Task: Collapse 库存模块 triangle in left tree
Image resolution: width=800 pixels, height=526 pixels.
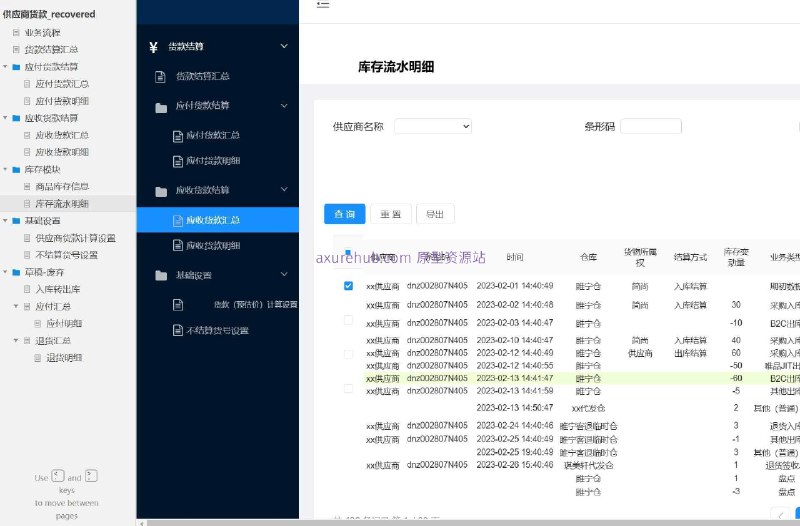Action: point(6,169)
